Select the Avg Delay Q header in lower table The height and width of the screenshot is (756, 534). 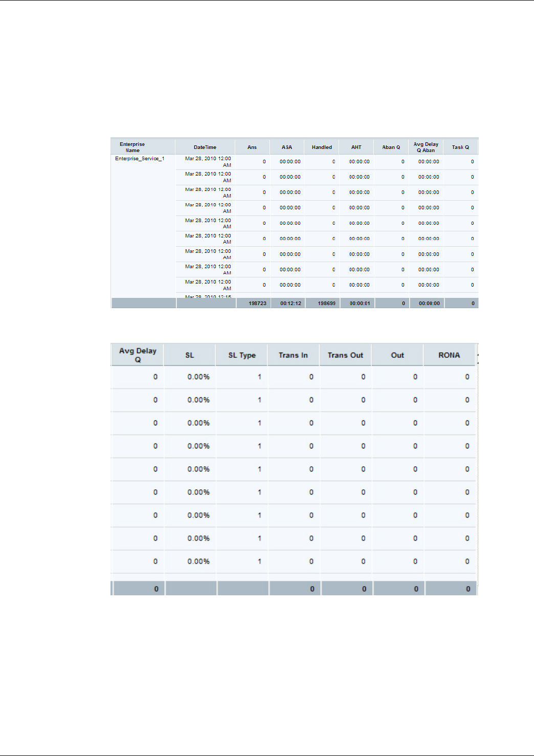click(x=138, y=355)
